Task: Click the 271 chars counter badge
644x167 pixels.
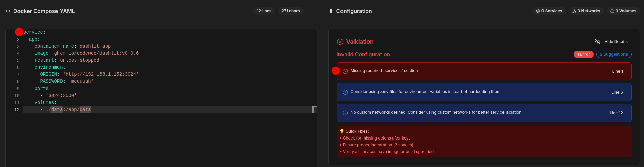Action: click(291, 11)
